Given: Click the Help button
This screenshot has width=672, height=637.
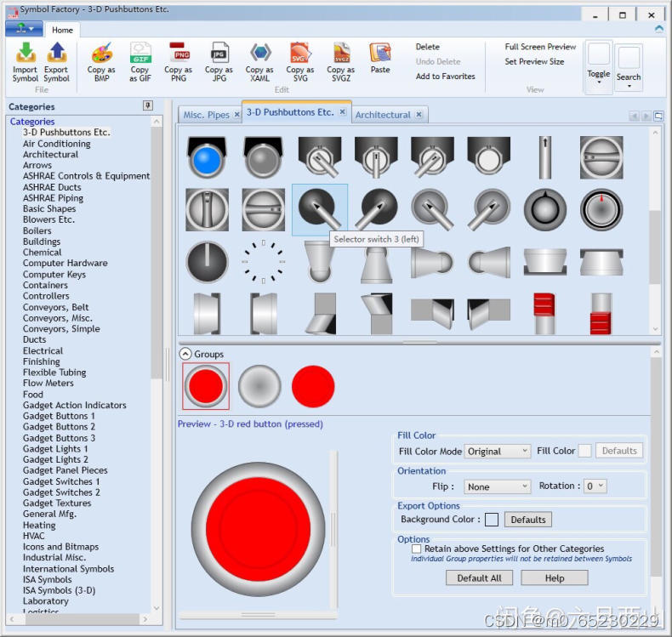Looking at the screenshot, I should [554, 577].
